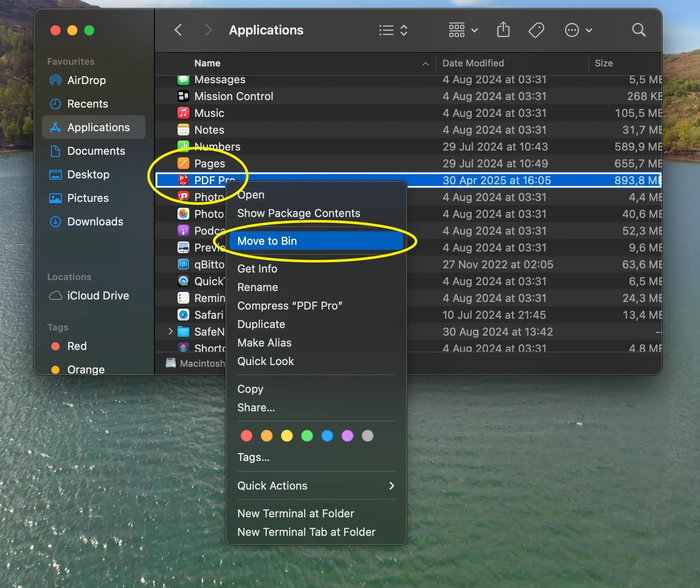Click the back navigation arrow
The width and height of the screenshot is (700, 588).
(178, 30)
